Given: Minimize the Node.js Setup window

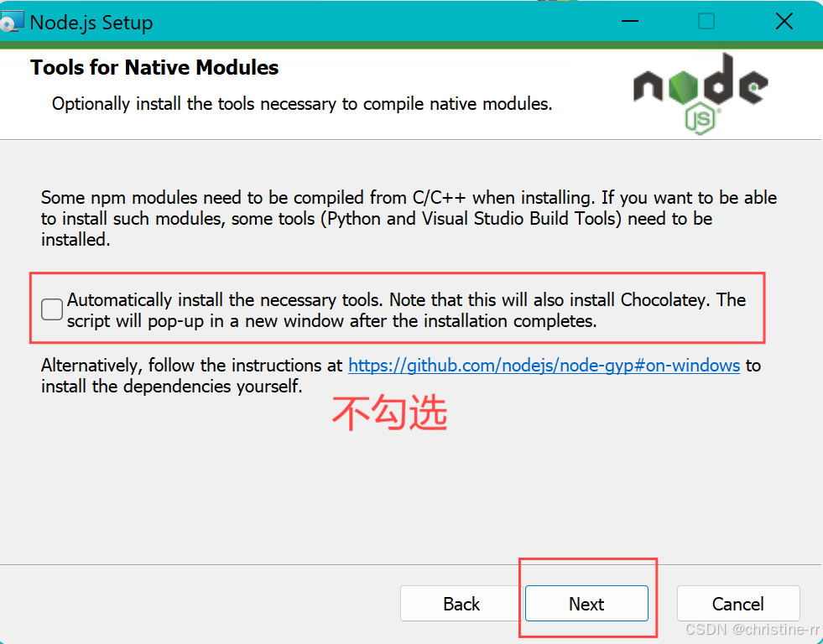Looking at the screenshot, I should [630, 22].
